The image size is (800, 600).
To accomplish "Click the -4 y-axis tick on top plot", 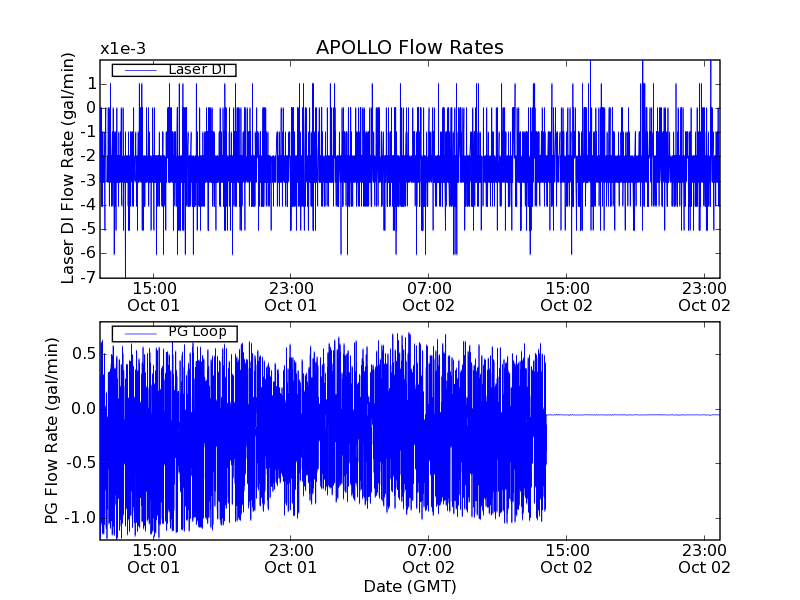I will pos(89,204).
